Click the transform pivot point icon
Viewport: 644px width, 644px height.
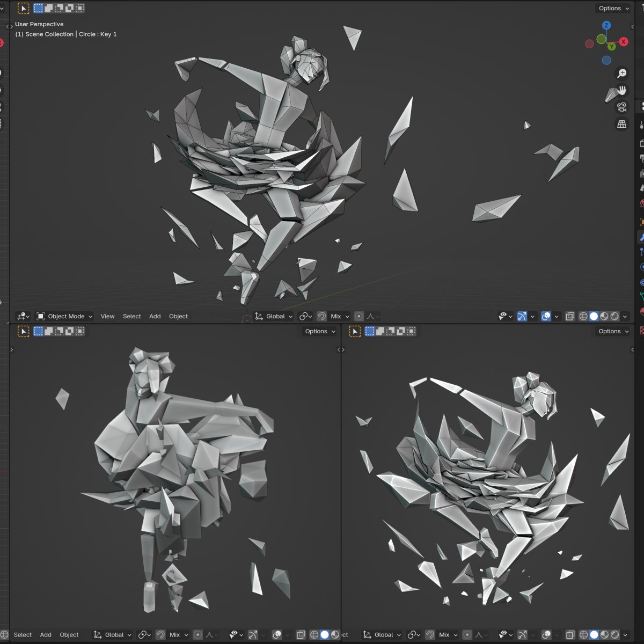tap(304, 316)
